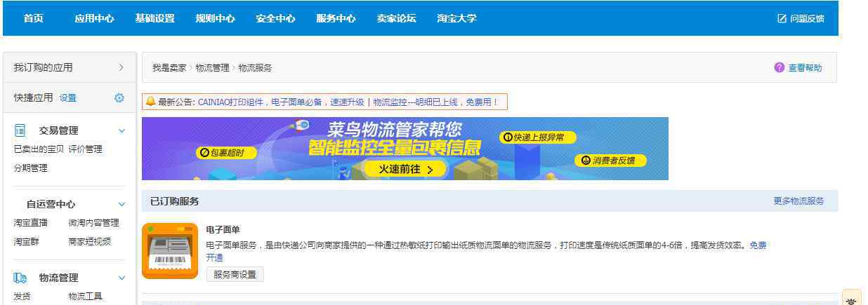Open 发货 under 物流管理
Screen dimensions: 868x305
[x=22, y=297]
